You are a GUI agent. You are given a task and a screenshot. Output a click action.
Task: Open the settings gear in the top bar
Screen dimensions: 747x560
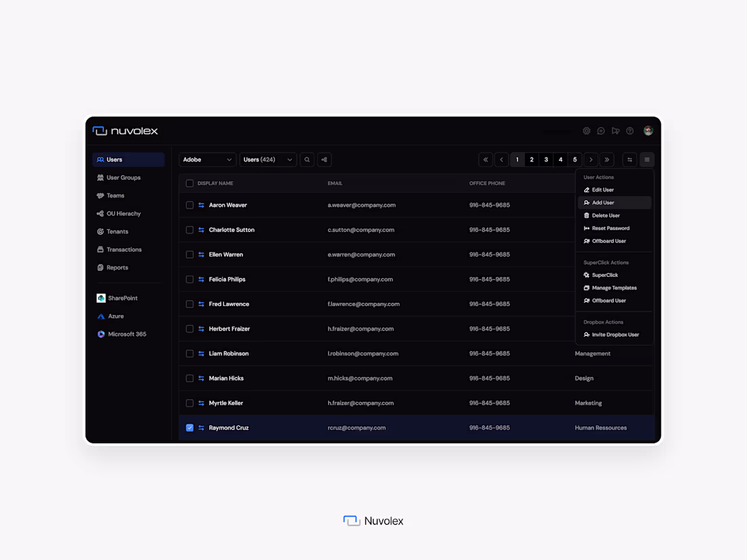587,130
